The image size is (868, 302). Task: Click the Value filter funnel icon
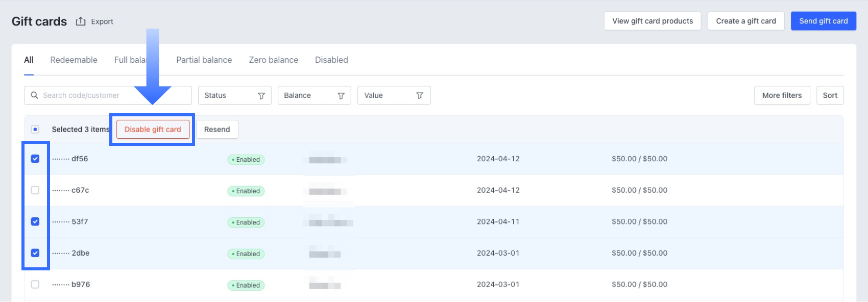(420, 96)
